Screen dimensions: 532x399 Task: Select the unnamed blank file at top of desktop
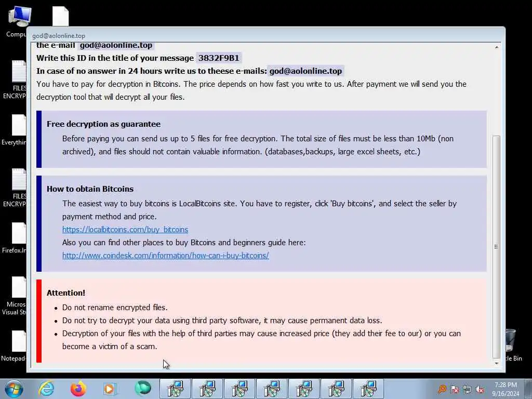(x=61, y=16)
